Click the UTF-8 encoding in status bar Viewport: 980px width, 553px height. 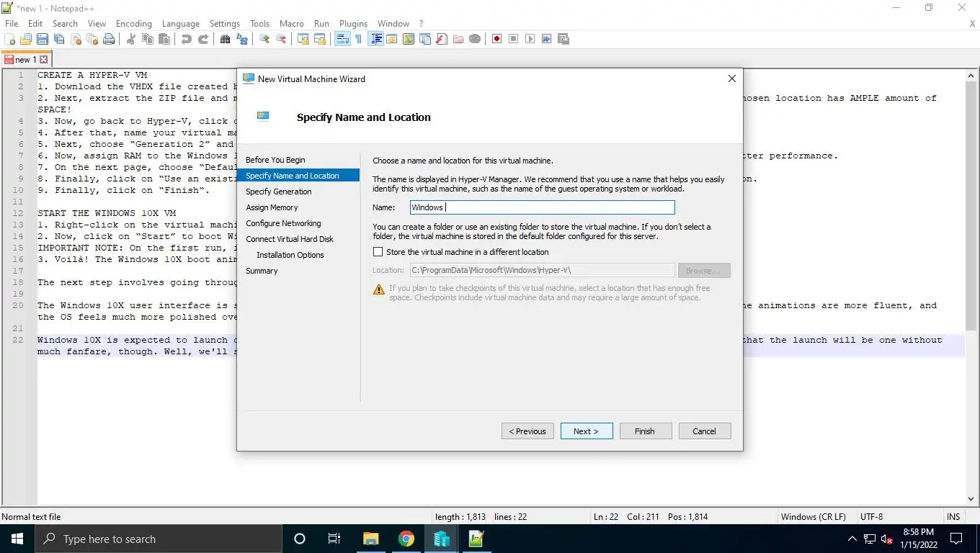pyautogui.click(x=871, y=517)
